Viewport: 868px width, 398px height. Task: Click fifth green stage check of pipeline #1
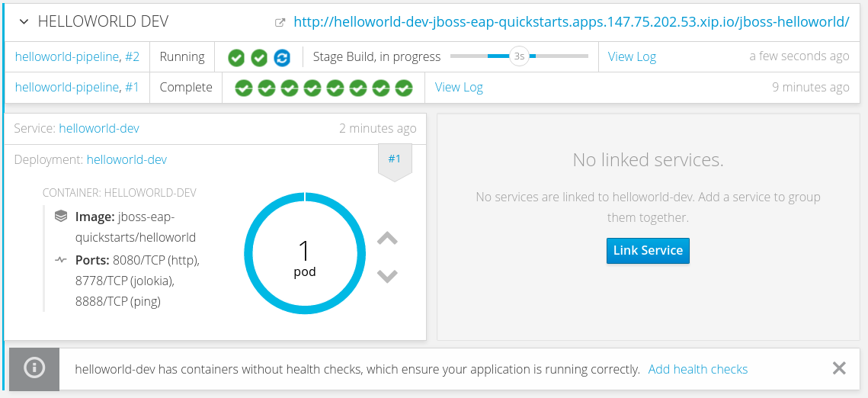[x=335, y=88]
